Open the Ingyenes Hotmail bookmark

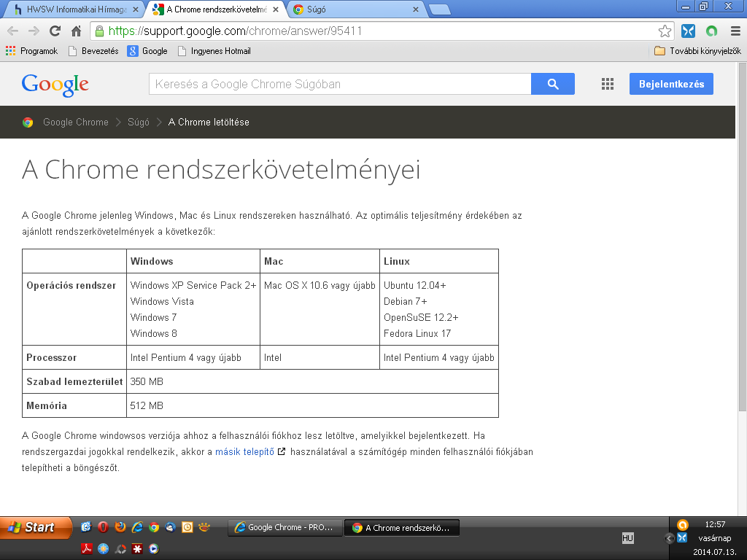click(x=214, y=51)
